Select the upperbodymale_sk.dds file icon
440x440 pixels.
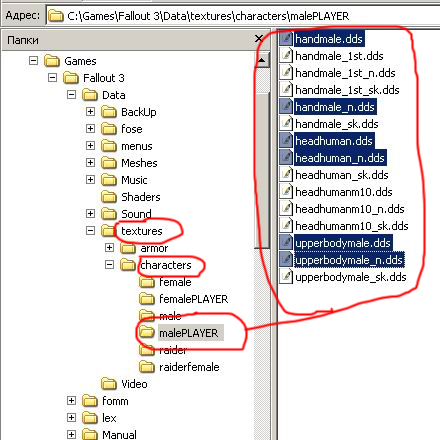pos(286,276)
